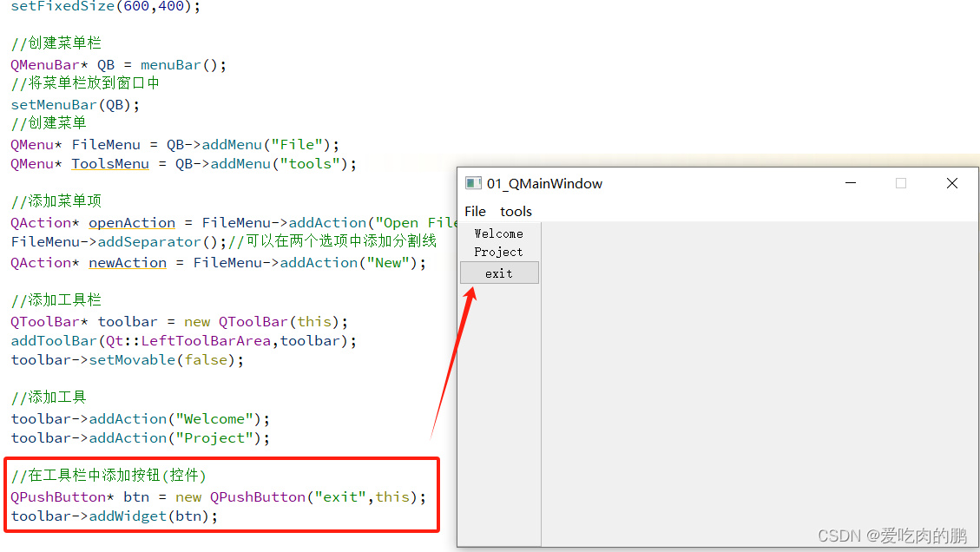Click the setMenuBar(QB) code line

coord(75,105)
